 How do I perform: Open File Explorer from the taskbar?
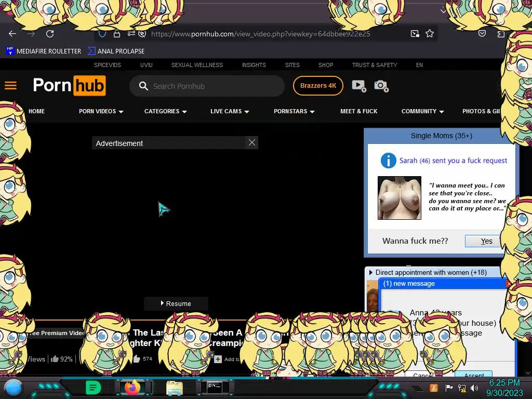click(175, 388)
